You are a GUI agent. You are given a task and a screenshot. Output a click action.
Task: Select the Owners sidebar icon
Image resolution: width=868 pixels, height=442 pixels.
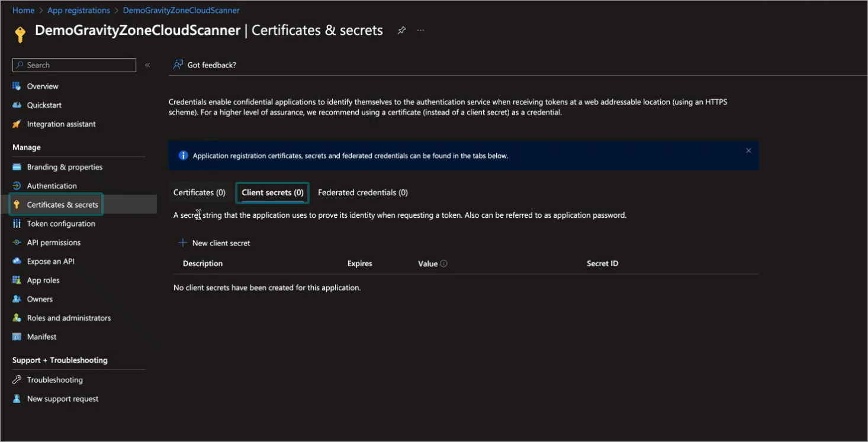pos(17,299)
